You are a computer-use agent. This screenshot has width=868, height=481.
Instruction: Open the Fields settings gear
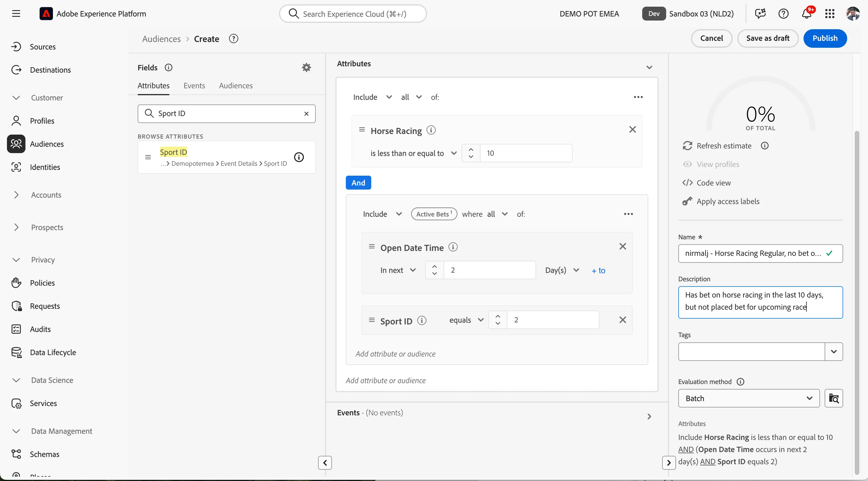coord(306,67)
